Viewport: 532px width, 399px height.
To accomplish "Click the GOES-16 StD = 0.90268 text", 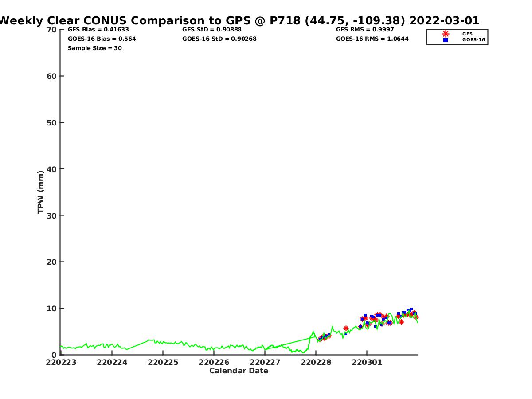I will pos(219,39).
